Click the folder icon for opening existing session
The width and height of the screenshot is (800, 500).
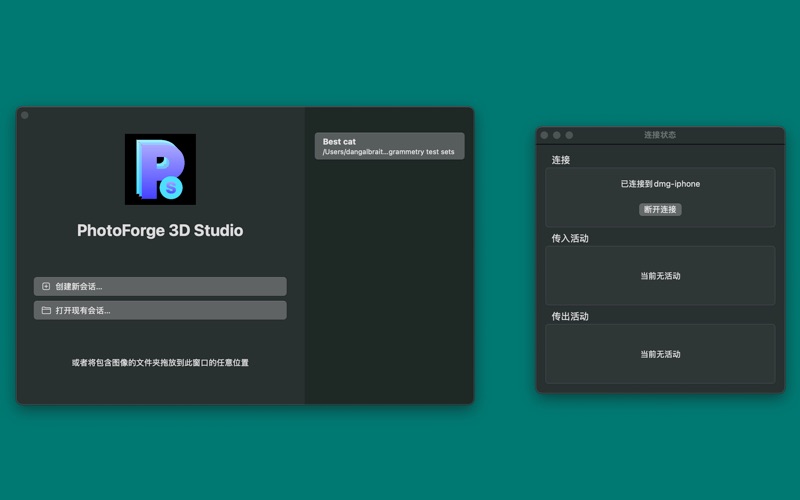46,311
